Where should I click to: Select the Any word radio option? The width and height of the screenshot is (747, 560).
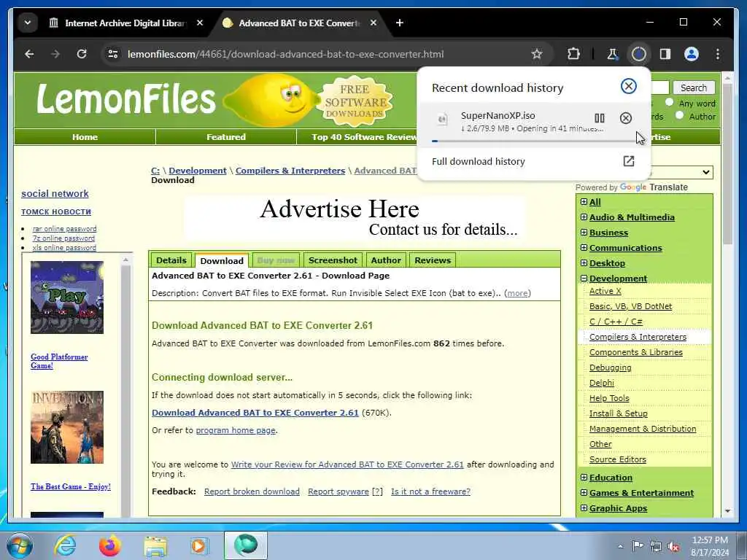coord(670,102)
